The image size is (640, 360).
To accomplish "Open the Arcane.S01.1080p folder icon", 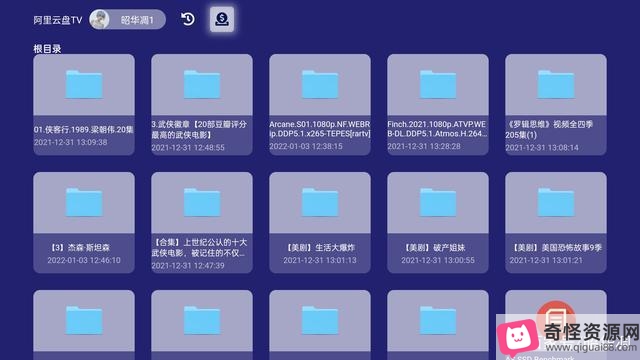I will coord(320,84).
